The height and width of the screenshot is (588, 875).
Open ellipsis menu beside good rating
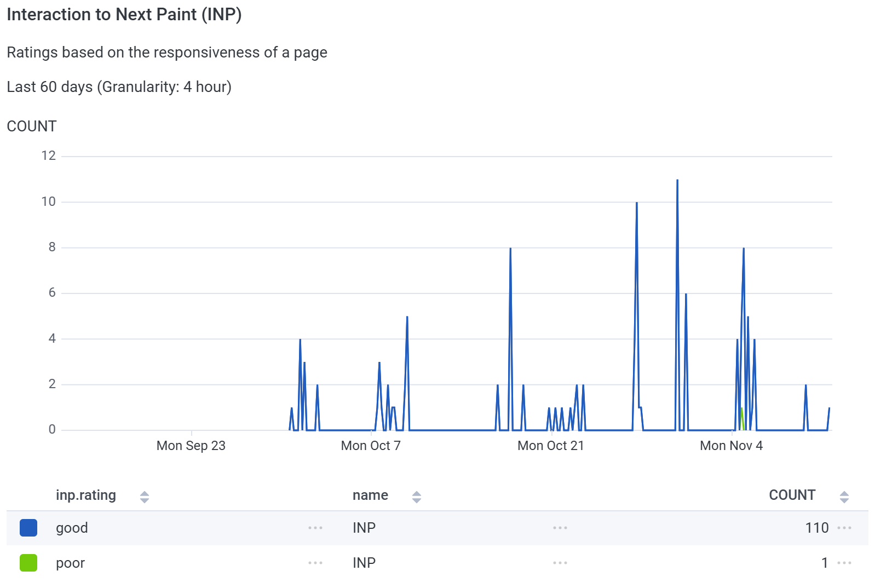coord(315,528)
